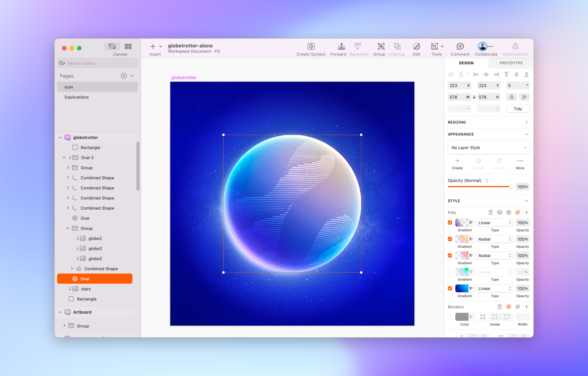588x376 pixels.
Task: Align the selected layer to the left
Action: click(476, 74)
